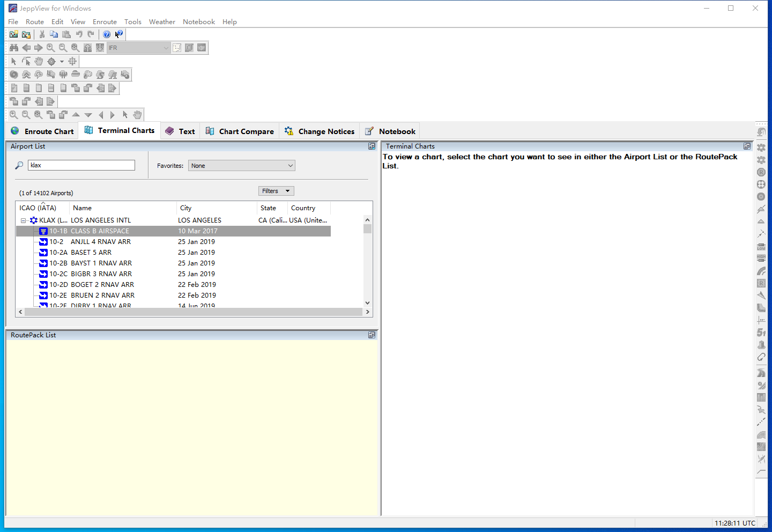
Task: Click the up triangle in bottom zoom toolbar
Action: [x=76, y=115]
